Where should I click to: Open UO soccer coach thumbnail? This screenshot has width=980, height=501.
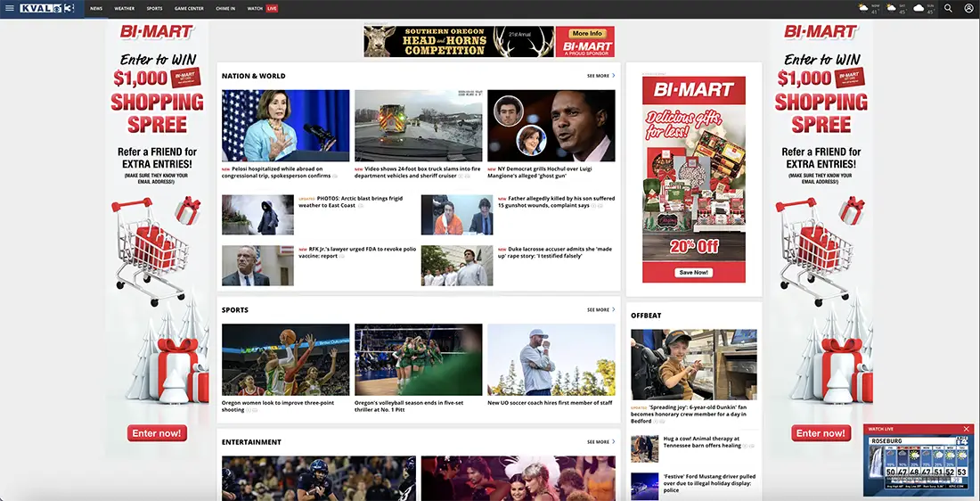(551, 359)
